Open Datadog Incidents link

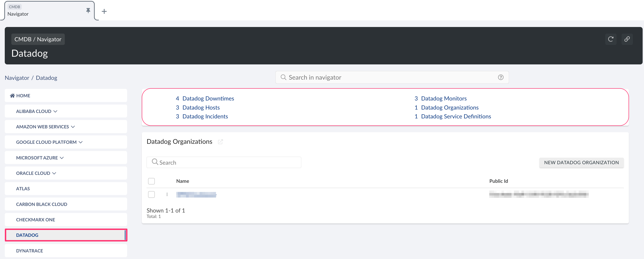point(205,116)
